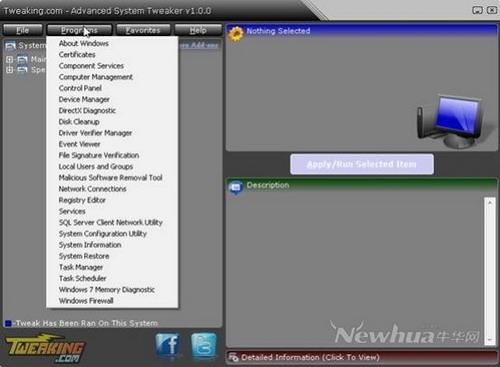Choose Device Manager in the dropdown list
Viewport: 500px width, 367px height.
pos(84,99)
